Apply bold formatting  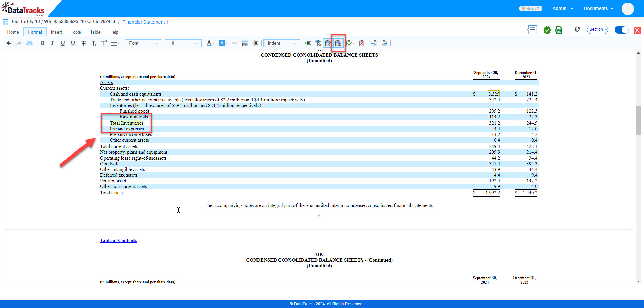(x=42, y=43)
